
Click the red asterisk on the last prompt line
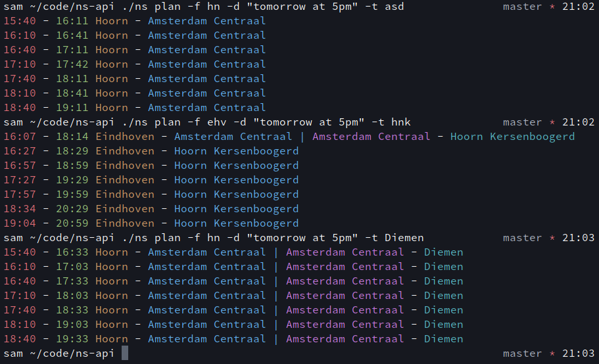click(552, 354)
